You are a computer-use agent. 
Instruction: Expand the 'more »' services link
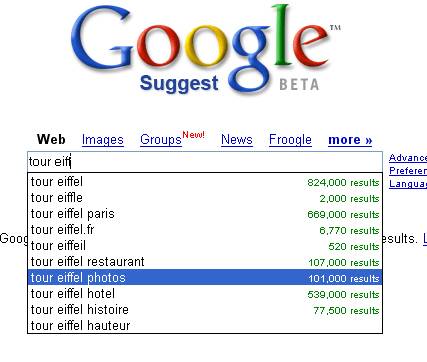coord(350,140)
